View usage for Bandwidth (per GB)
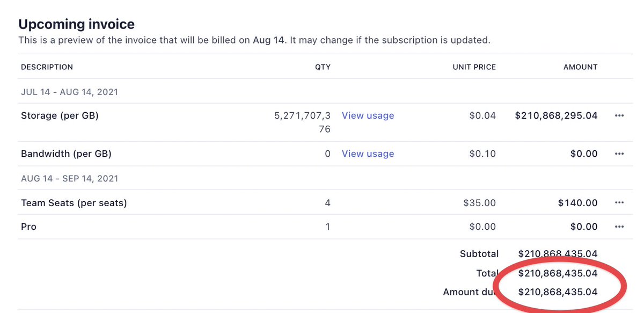Screen dimensions: 644x313 [368, 154]
